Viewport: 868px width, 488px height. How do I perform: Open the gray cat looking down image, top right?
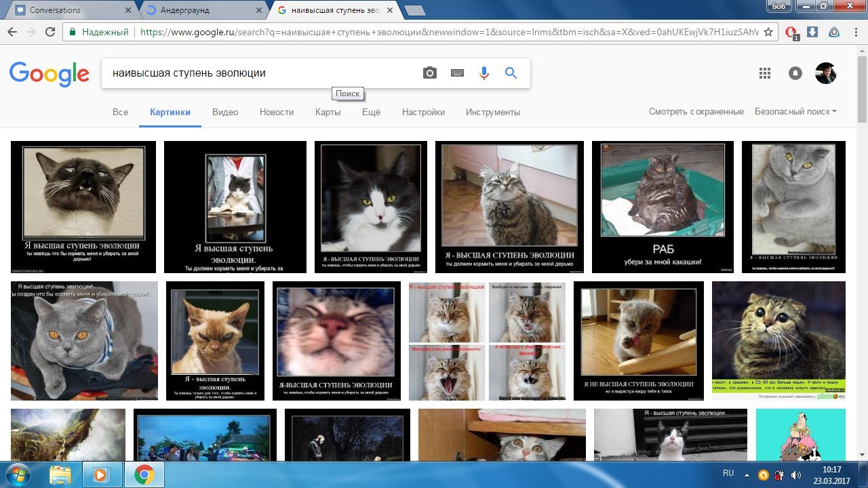point(793,207)
